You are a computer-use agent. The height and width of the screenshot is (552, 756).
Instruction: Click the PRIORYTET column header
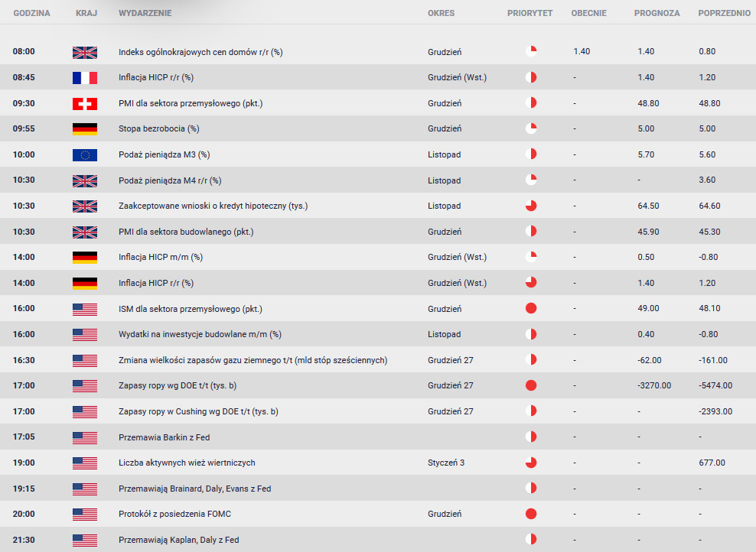pos(530,14)
